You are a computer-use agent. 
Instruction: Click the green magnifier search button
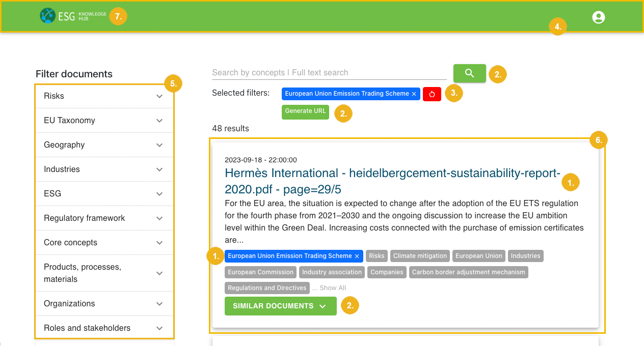click(469, 73)
